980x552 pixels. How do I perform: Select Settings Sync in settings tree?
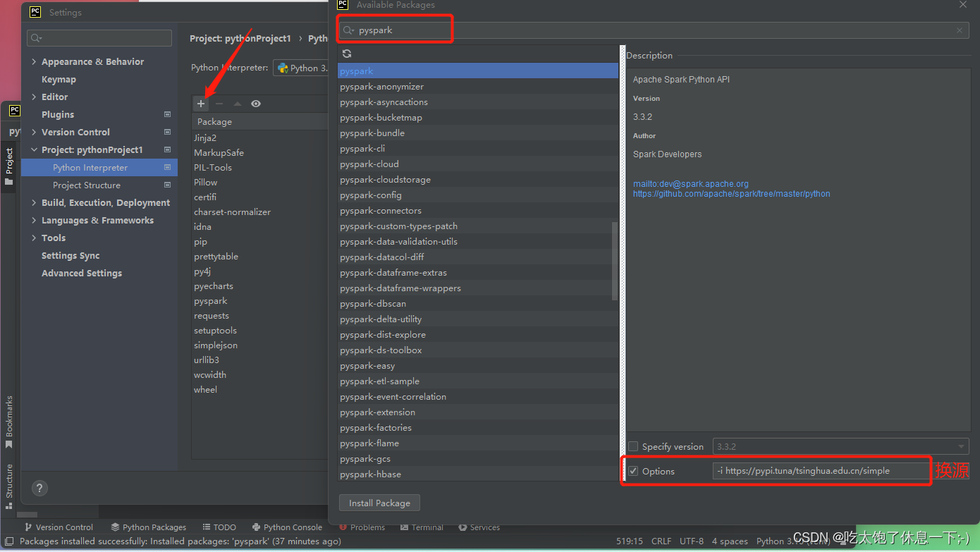pos(71,255)
